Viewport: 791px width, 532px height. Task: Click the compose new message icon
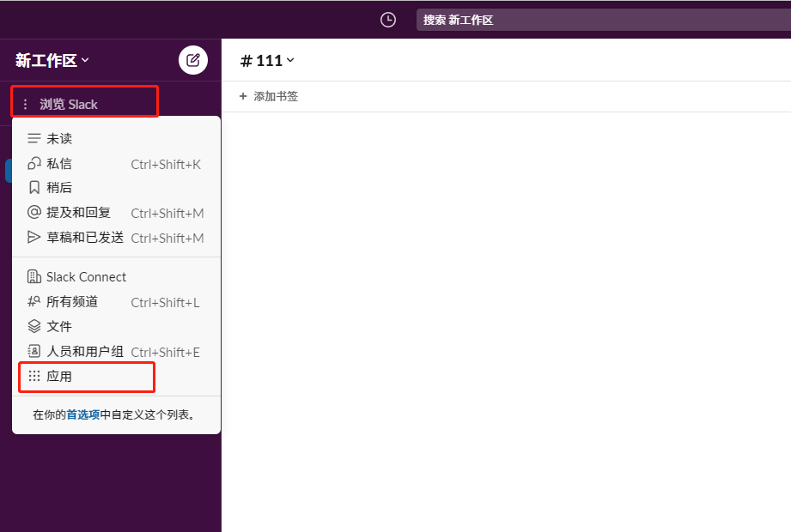pyautogui.click(x=193, y=60)
